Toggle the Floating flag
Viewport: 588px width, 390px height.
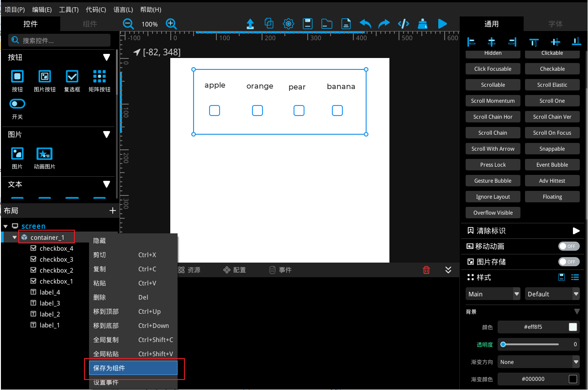coord(552,197)
